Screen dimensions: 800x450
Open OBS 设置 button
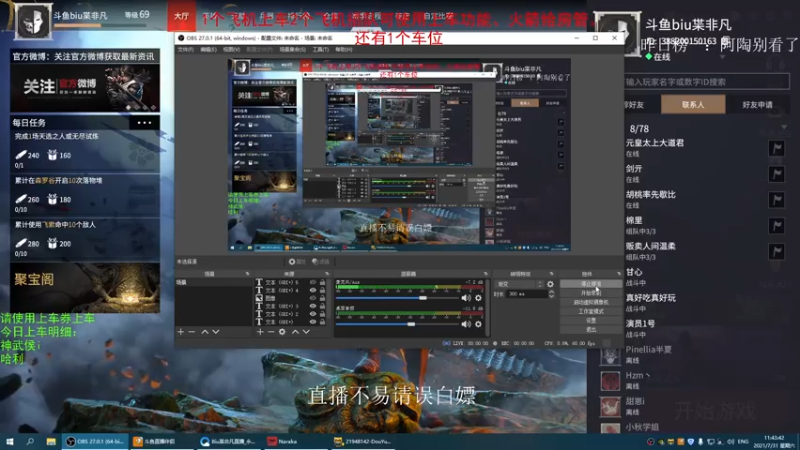tap(591, 320)
